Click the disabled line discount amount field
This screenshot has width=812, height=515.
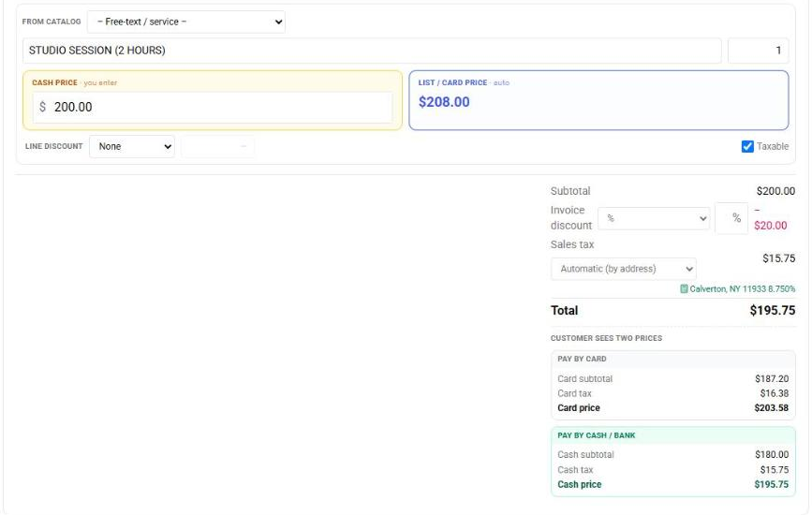click(x=217, y=146)
